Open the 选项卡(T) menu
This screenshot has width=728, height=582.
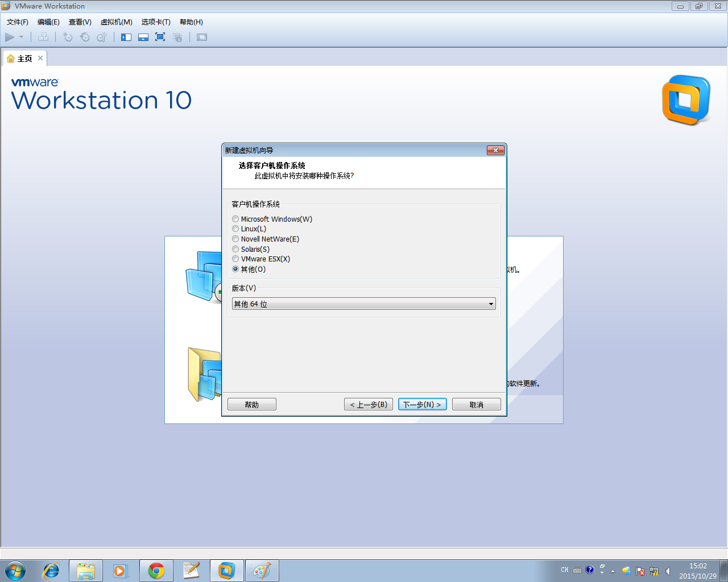pos(156,22)
